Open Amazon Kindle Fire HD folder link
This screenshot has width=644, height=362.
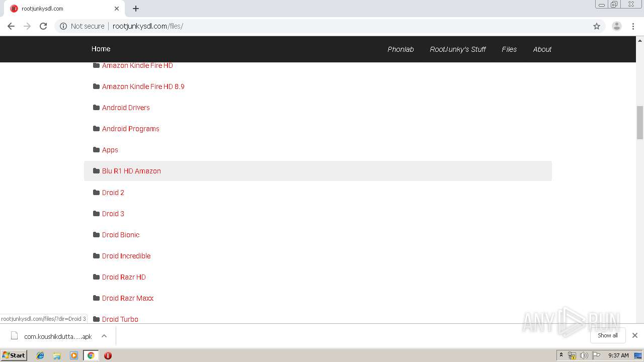[137, 65]
